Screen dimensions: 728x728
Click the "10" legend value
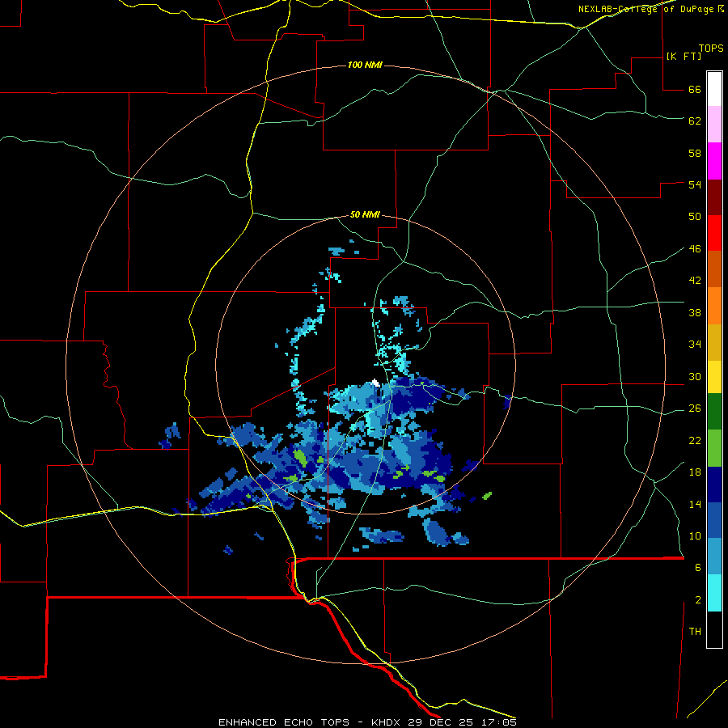coord(695,536)
